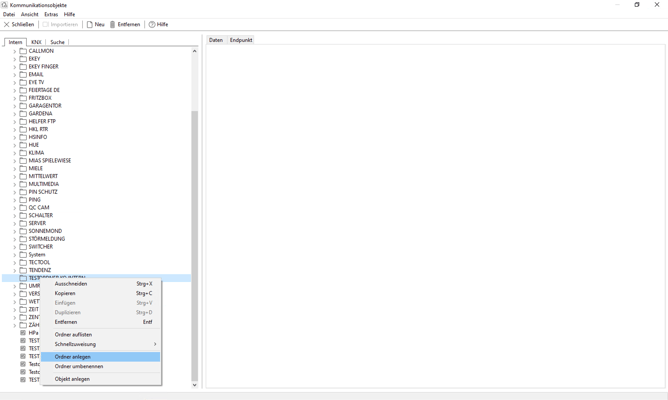Select the SCHALTER folder name

click(x=41, y=216)
